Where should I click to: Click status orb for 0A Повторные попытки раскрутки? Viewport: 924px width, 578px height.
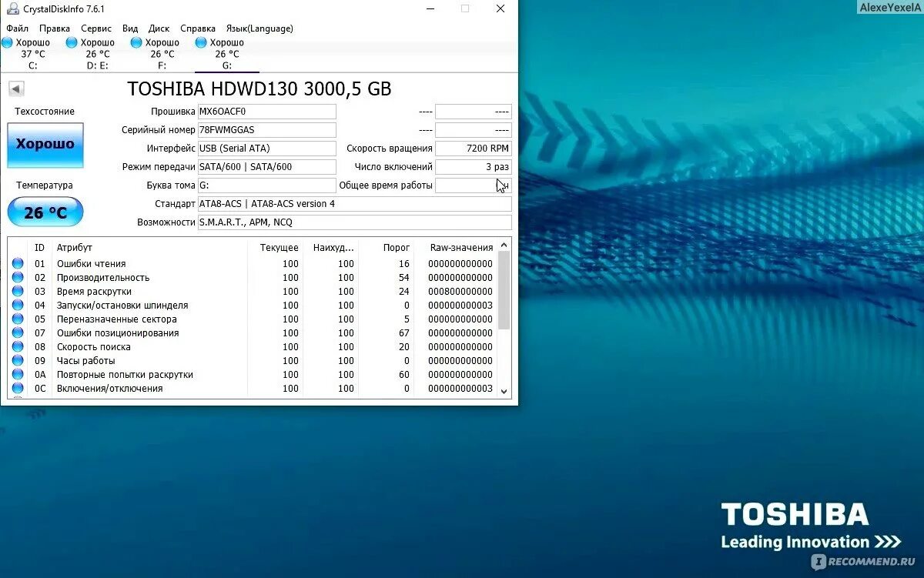pos(18,374)
